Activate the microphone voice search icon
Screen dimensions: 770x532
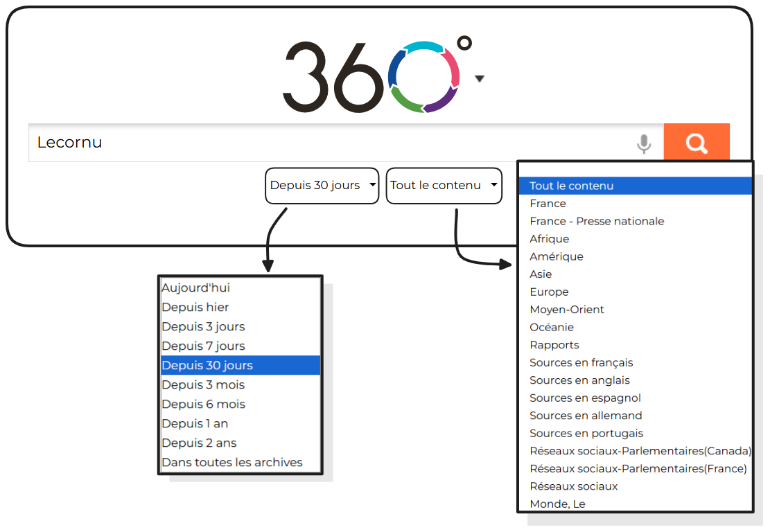[644, 144]
